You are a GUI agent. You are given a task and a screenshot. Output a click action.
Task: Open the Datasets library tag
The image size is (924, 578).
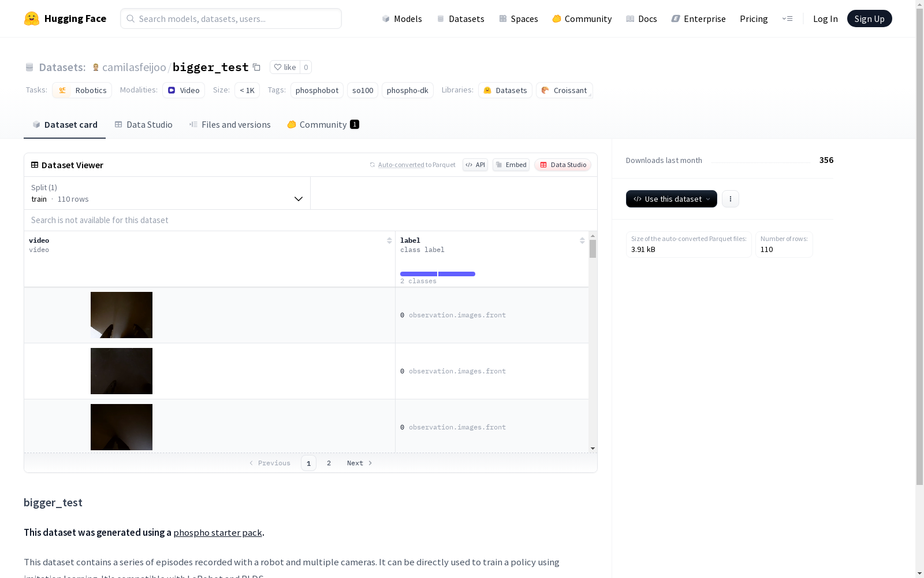pos(505,90)
